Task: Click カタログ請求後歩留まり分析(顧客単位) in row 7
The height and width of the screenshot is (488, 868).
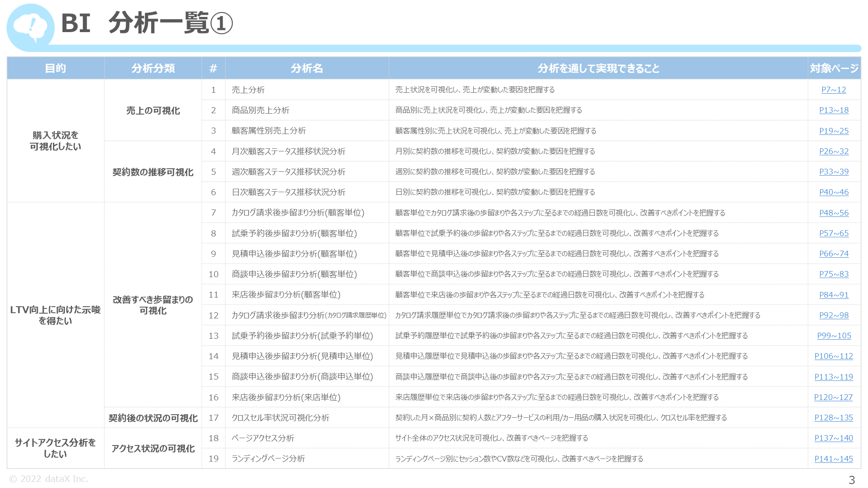Action: click(298, 213)
